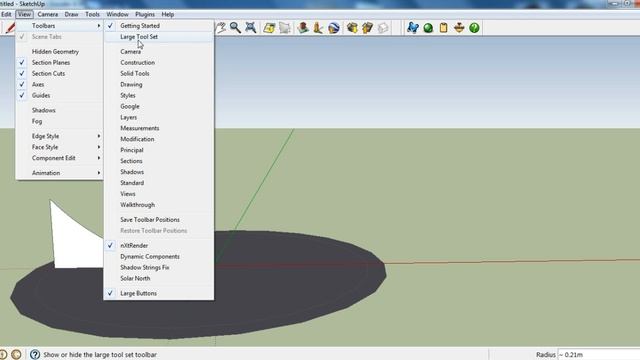Image resolution: width=640 pixels, height=360 pixels.
Task: Click the Photo Textures icon
Action: pyautogui.click(x=318, y=28)
